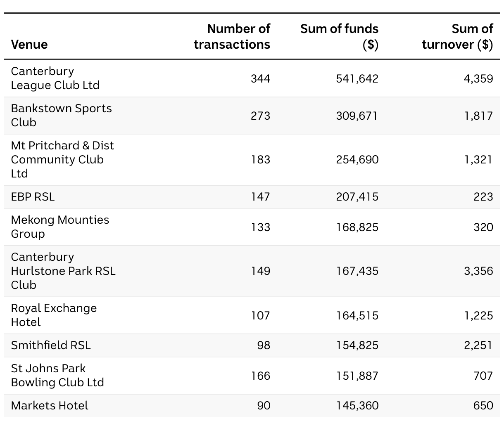Viewport: 504px width, 421px height.
Task: Select the 2,251 turnover value
Action: tap(478, 345)
